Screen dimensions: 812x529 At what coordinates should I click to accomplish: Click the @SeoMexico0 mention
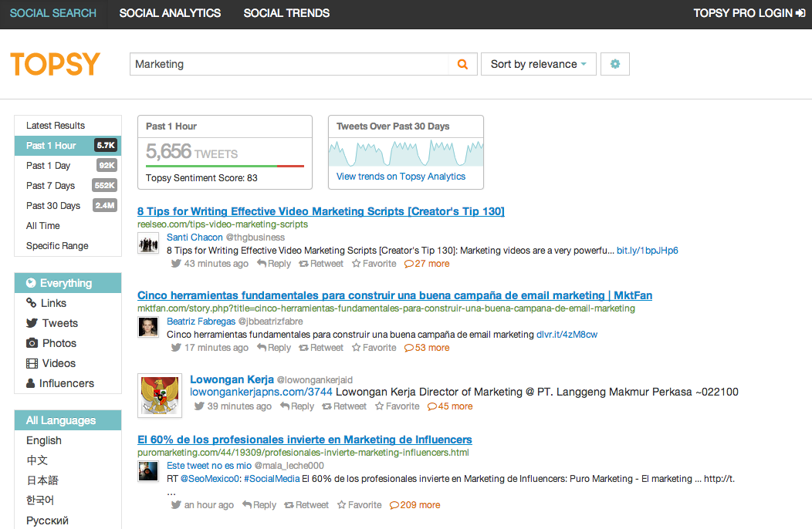tap(210, 479)
